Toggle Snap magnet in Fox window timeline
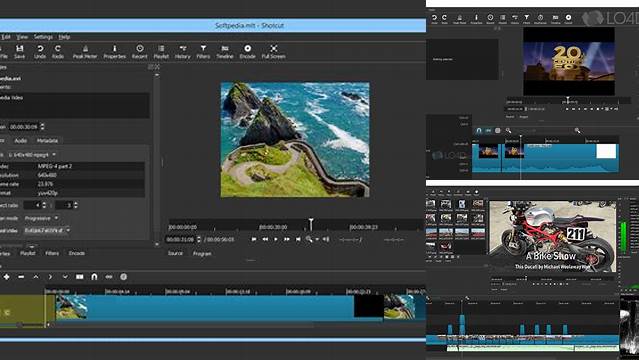Image resolution: width=639 pixels, height=360 pixels. pyautogui.click(x=479, y=130)
